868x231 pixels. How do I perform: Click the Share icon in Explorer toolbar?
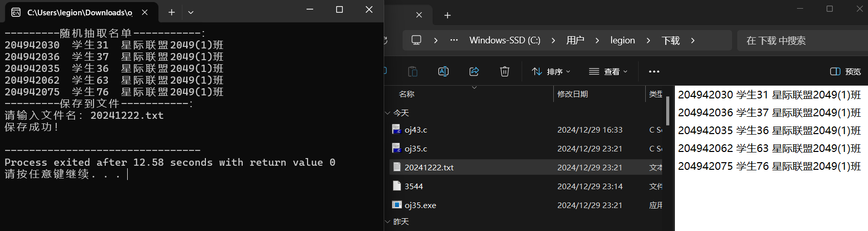(x=474, y=71)
